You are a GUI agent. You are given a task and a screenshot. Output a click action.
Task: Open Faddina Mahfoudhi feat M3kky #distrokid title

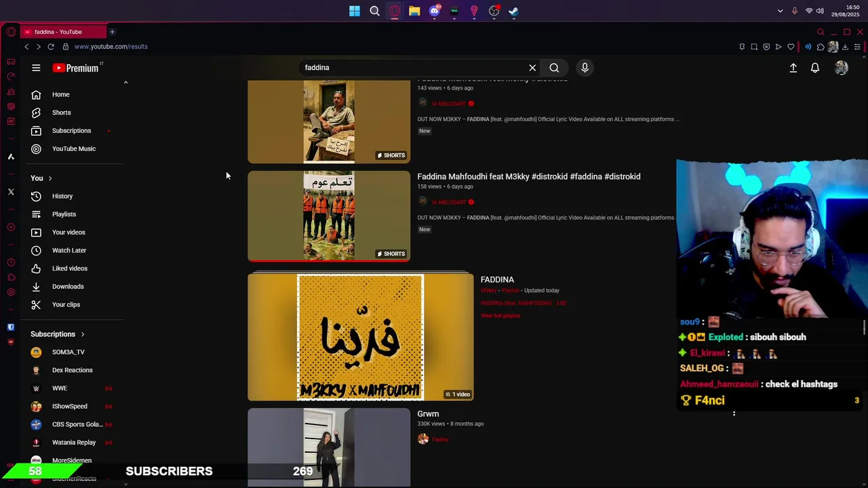(529, 176)
